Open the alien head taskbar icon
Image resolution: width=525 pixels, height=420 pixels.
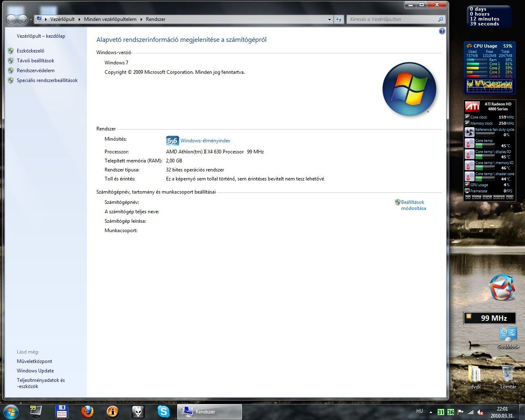click(138, 411)
